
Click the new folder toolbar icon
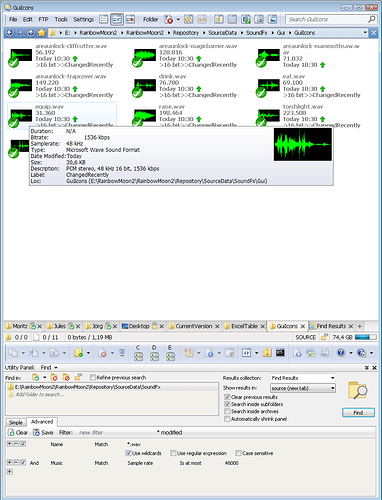click(x=78, y=353)
